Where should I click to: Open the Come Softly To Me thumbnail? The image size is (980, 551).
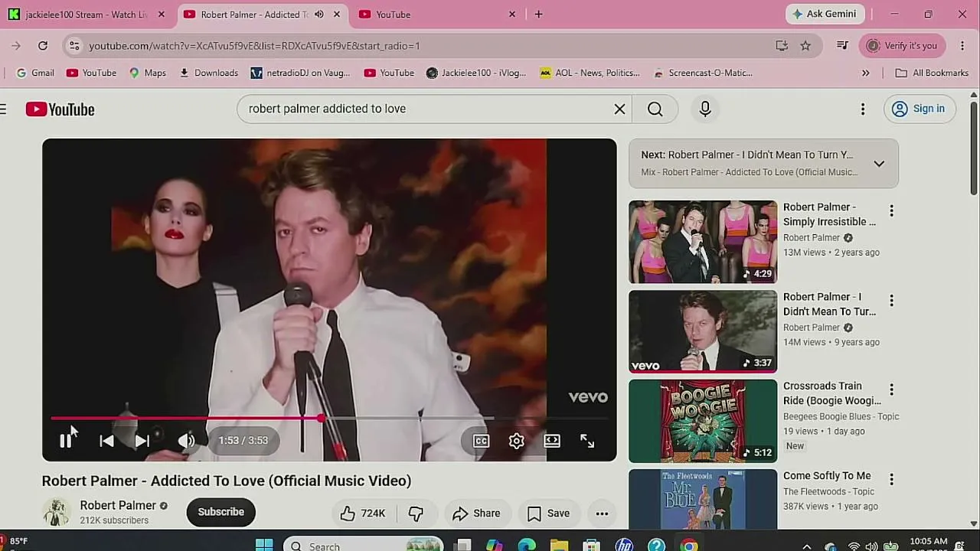click(x=703, y=499)
